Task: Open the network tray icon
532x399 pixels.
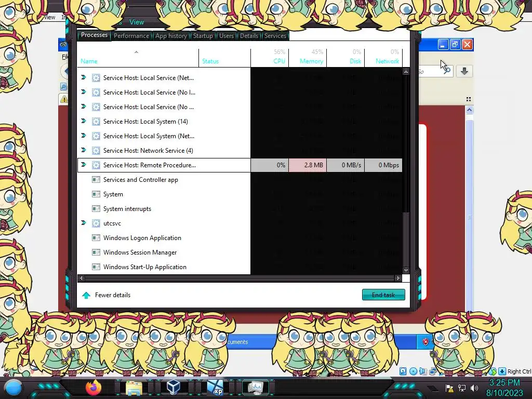Action: pos(462,388)
